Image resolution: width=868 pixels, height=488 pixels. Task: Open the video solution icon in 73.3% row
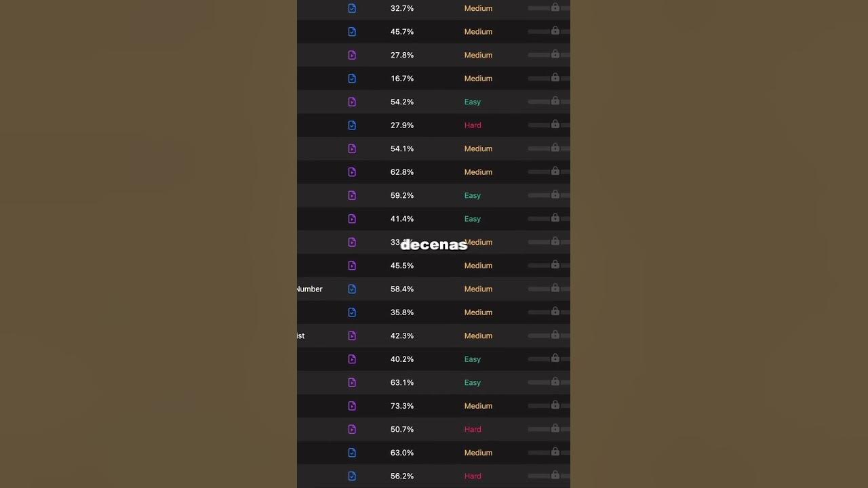pyautogui.click(x=352, y=406)
